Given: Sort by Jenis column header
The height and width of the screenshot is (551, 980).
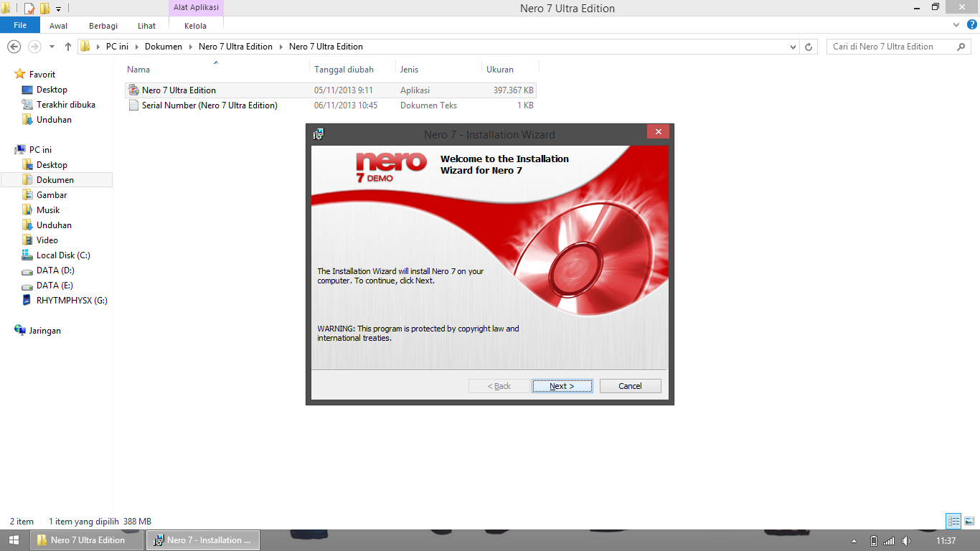Looking at the screenshot, I should [438, 70].
